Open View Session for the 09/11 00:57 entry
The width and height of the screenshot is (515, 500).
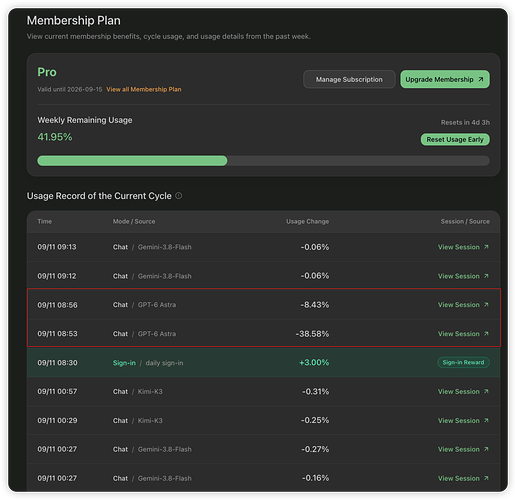[x=463, y=391]
